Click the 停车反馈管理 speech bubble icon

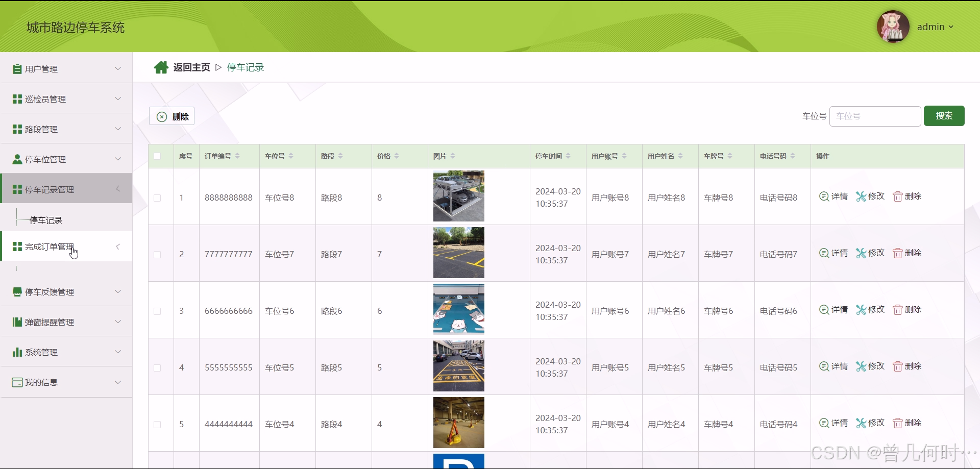click(16, 292)
